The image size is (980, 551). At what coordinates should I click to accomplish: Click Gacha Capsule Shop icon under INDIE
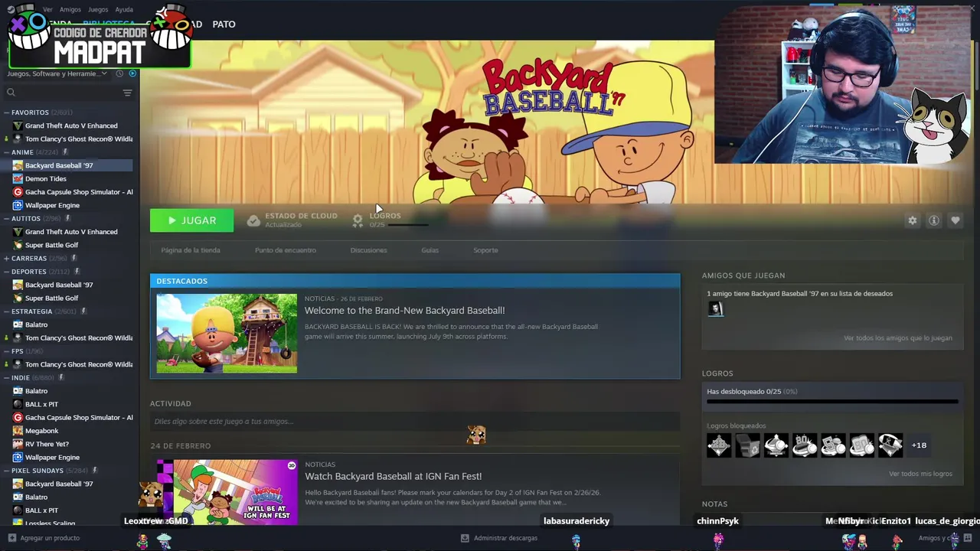point(18,417)
